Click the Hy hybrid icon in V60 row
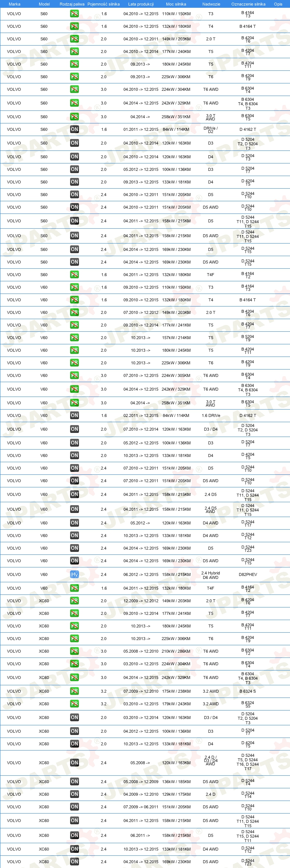 (74, 574)
